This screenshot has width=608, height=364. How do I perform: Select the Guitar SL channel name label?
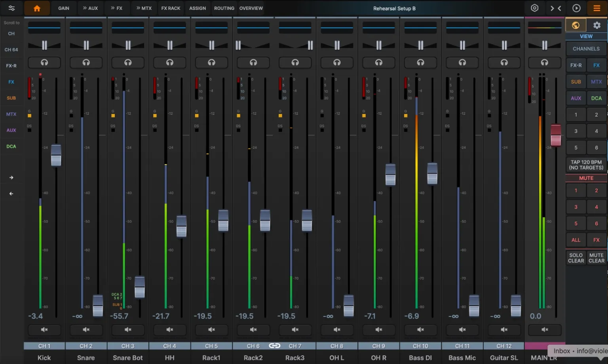504,358
